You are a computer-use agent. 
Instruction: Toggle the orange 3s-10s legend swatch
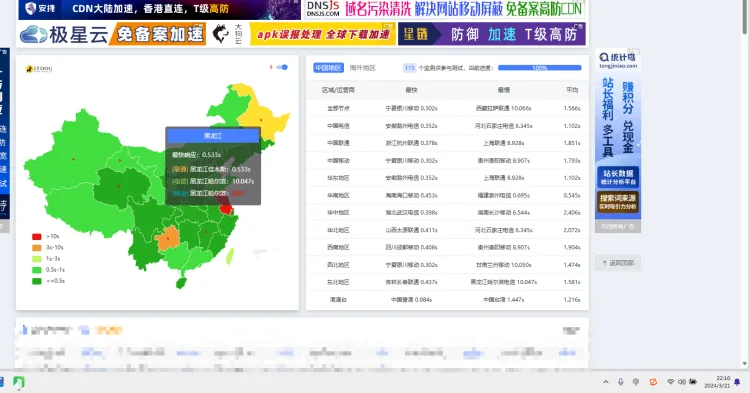click(37, 248)
